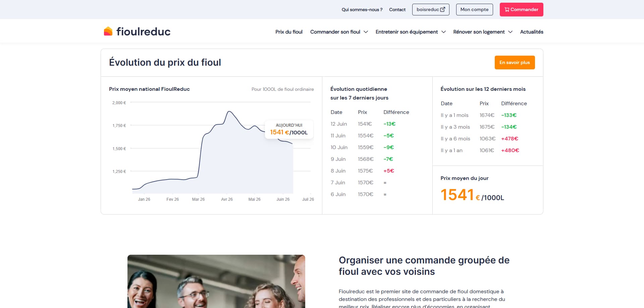This screenshot has width=644, height=308.
Task: Click the Mai 26 axis label
Action: 254,199
